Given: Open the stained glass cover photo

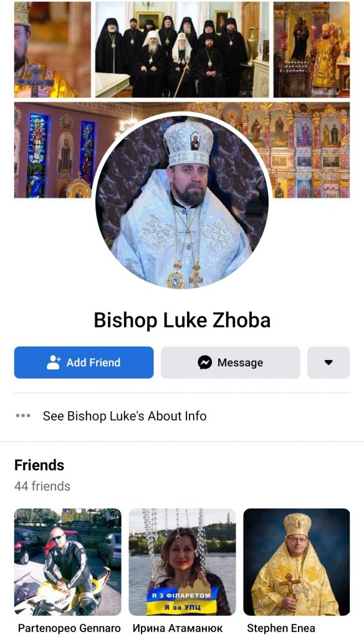Looking at the screenshot, I should click(x=54, y=150).
